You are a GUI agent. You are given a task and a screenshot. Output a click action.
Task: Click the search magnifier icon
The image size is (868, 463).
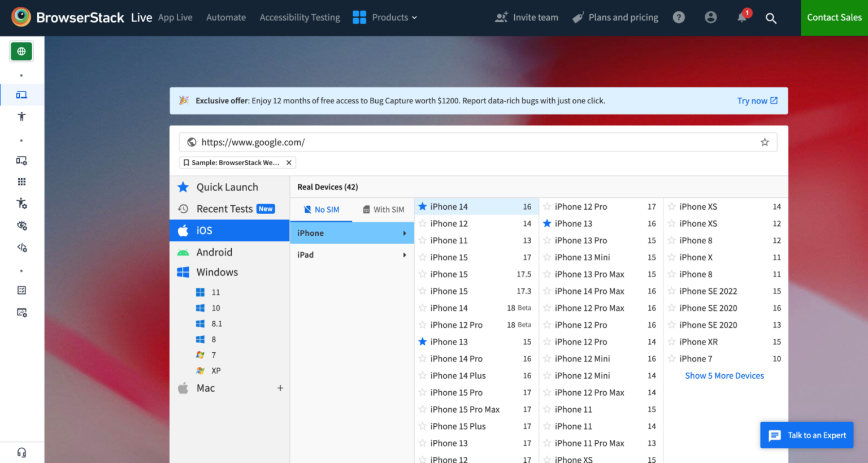[771, 18]
